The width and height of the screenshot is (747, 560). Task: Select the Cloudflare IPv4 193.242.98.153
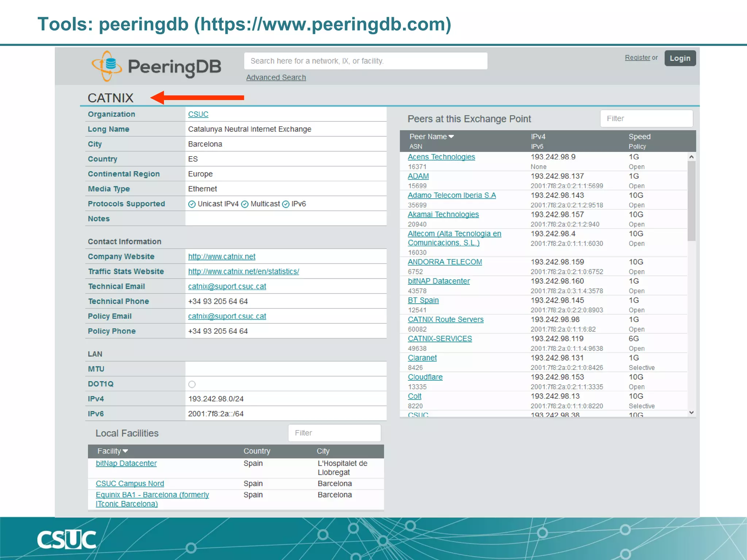557,377
